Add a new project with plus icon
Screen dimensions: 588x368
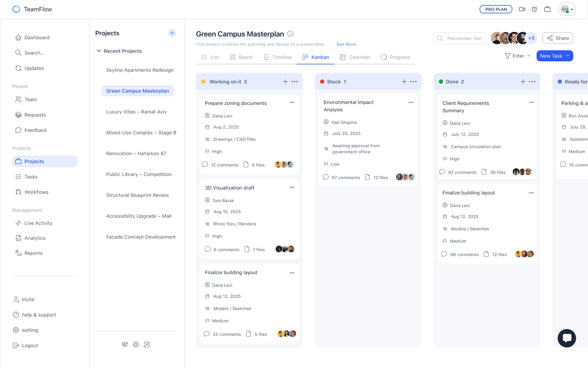coord(172,33)
